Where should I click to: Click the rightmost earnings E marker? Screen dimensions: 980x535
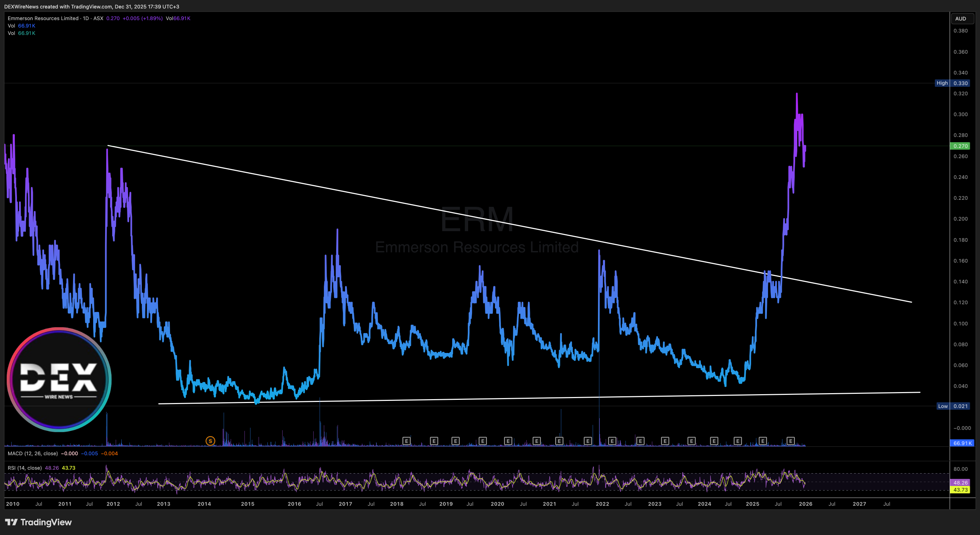[x=791, y=441]
